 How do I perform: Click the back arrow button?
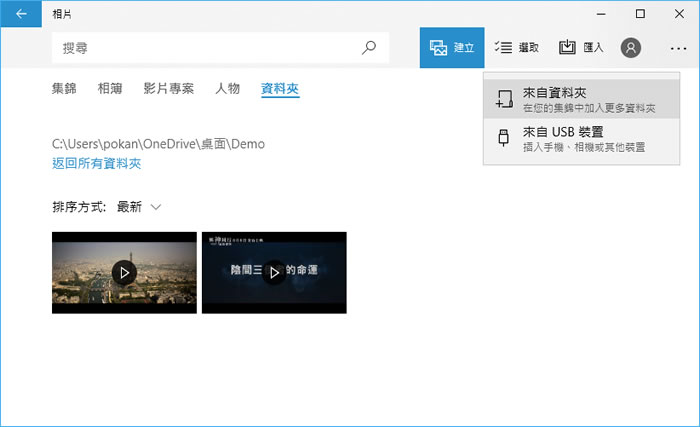click(x=21, y=14)
